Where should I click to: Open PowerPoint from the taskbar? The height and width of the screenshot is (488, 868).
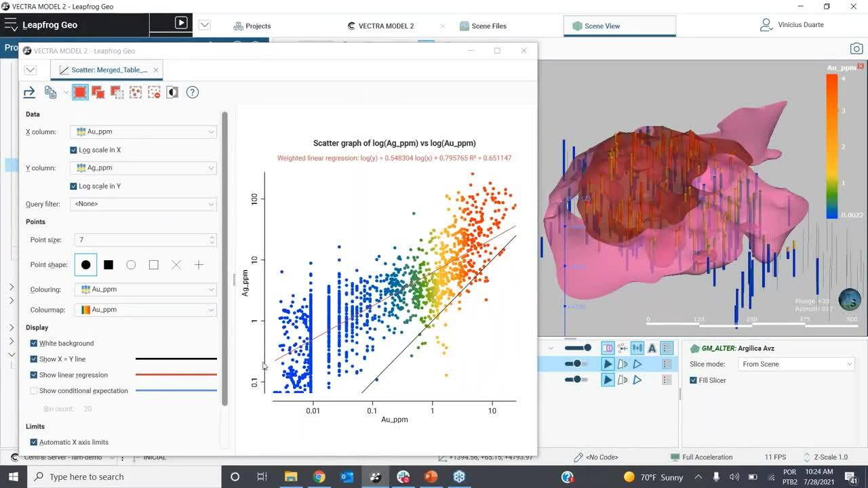(x=431, y=477)
